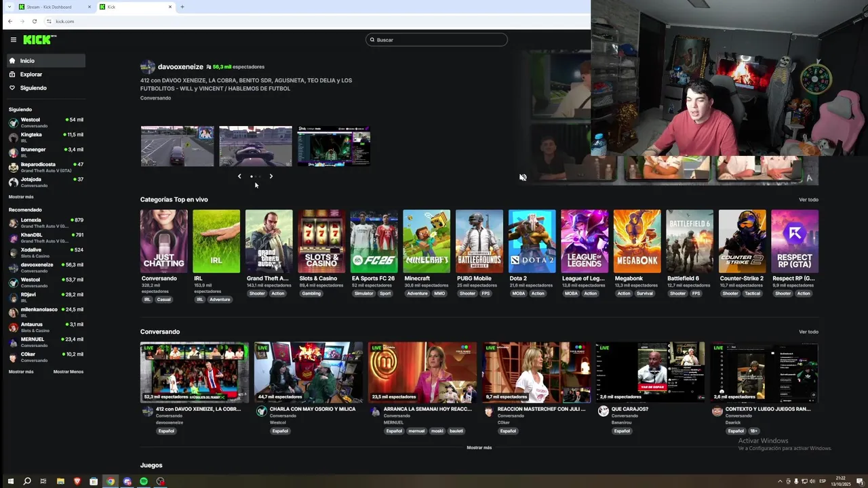The width and height of the screenshot is (868, 488).
Task: Go to previous featured carousel slide
Action: [239, 176]
